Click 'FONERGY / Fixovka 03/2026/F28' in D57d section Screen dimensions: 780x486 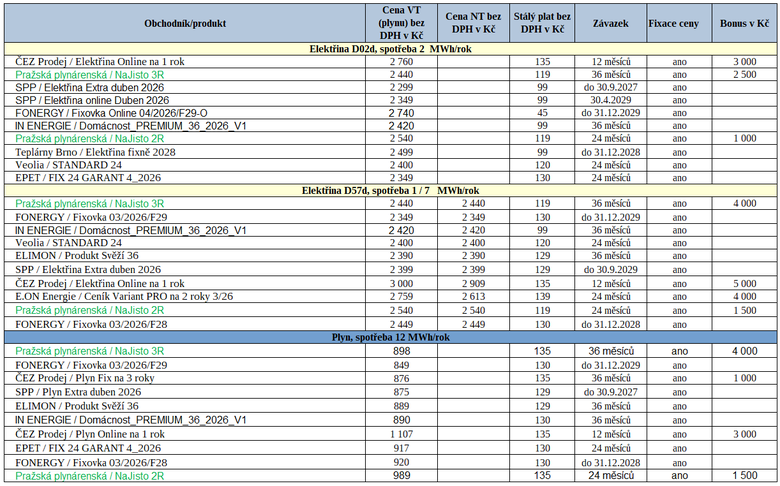click(x=91, y=324)
